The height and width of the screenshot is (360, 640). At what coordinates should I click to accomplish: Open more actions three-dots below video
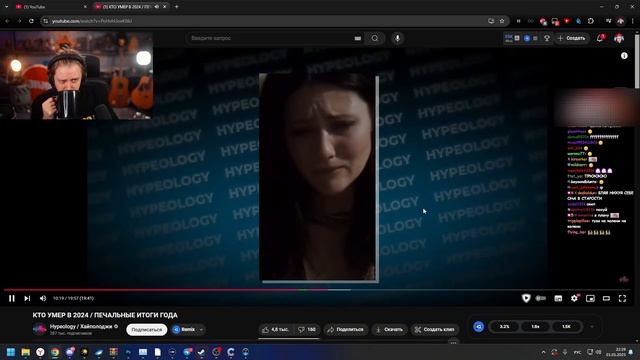point(453,342)
